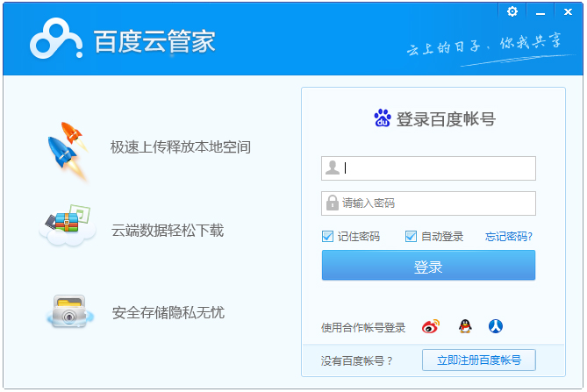Screen dimensions: 587x392
Task: Click the rocket upload feature icon
Action: [68, 149]
